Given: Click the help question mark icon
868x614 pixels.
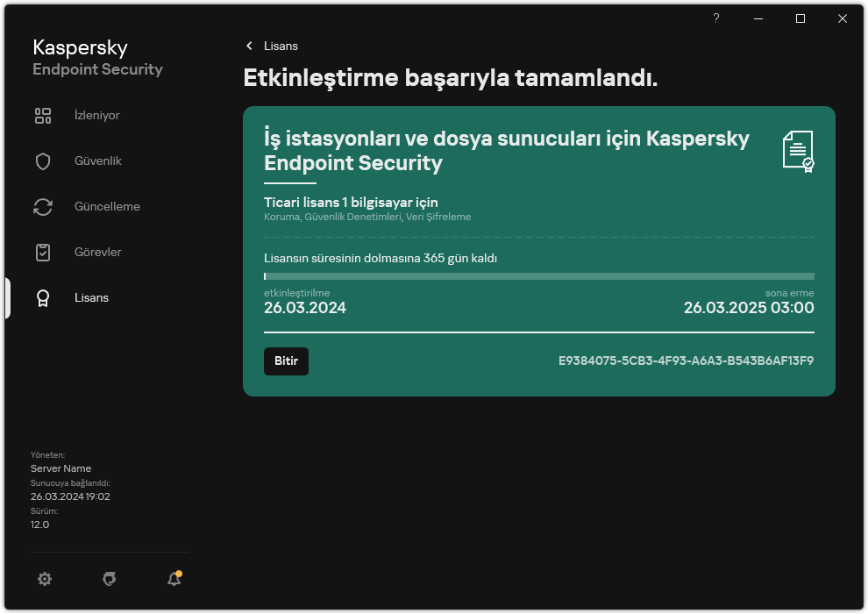Looking at the screenshot, I should coord(715,18).
